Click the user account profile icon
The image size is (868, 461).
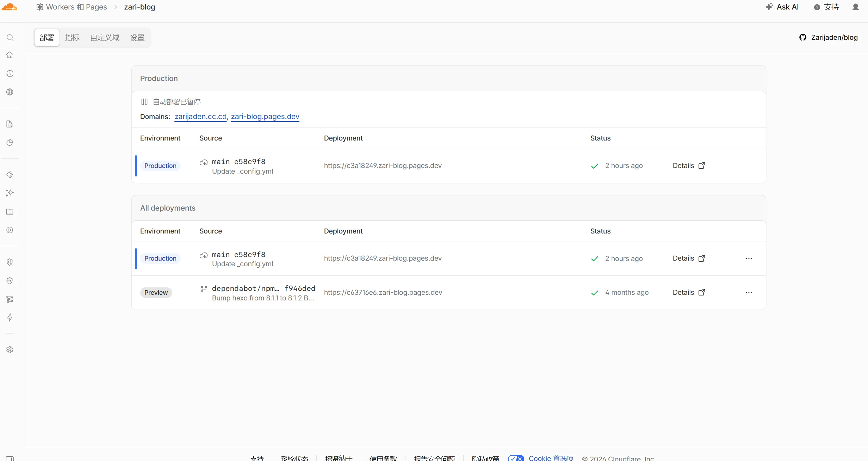click(x=856, y=7)
